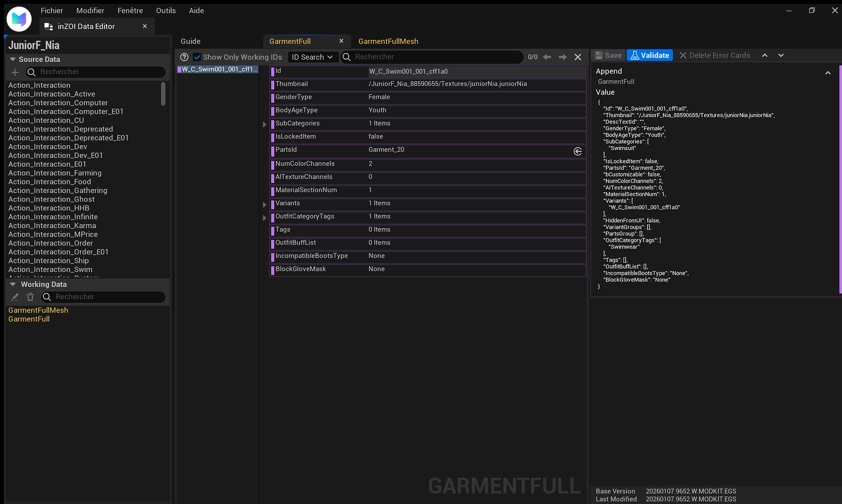Uncheck the Show Only Working IDs checkbox
This screenshot has width=842, height=504.
197,57
